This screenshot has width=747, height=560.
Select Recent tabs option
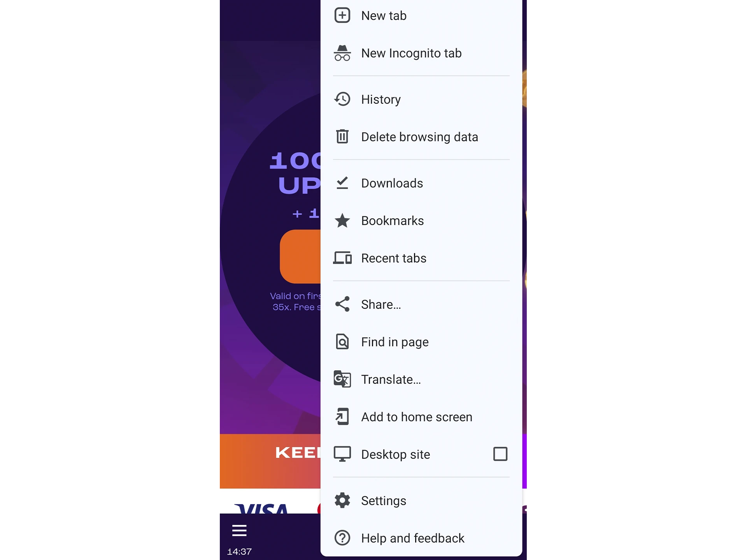[x=393, y=258]
